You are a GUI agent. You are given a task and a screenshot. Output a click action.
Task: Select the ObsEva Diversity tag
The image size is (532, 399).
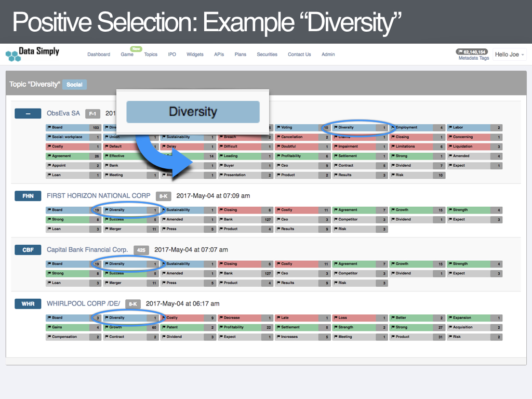(x=360, y=128)
